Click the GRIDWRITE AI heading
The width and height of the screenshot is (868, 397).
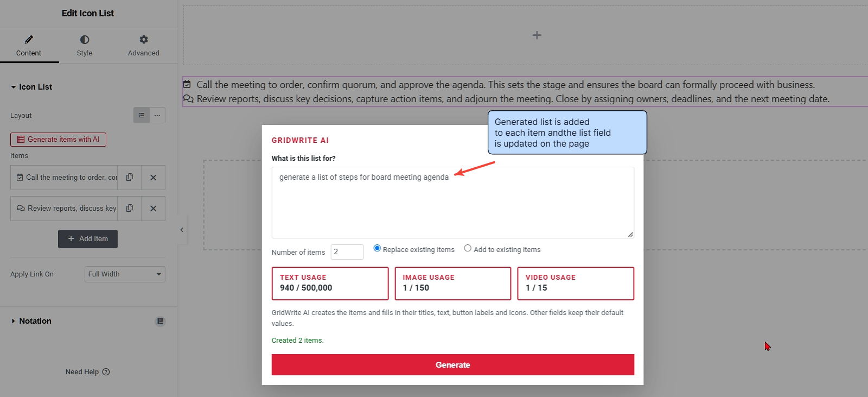click(301, 140)
